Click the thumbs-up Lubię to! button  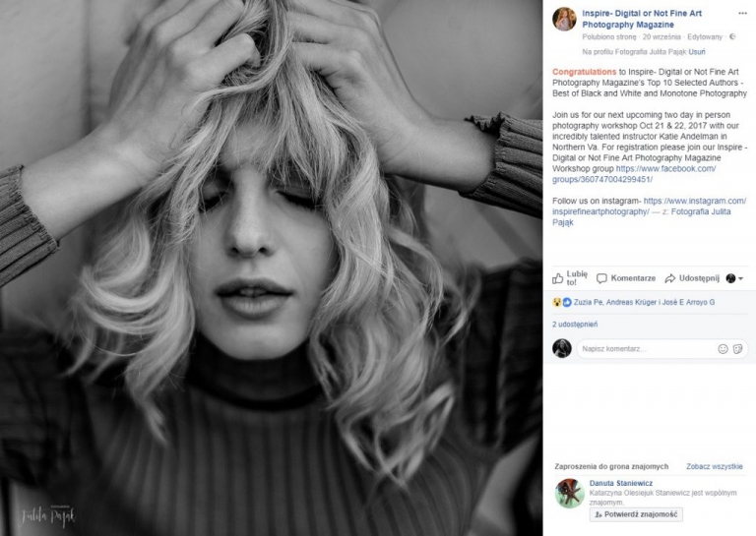pyautogui.click(x=570, y=278)
